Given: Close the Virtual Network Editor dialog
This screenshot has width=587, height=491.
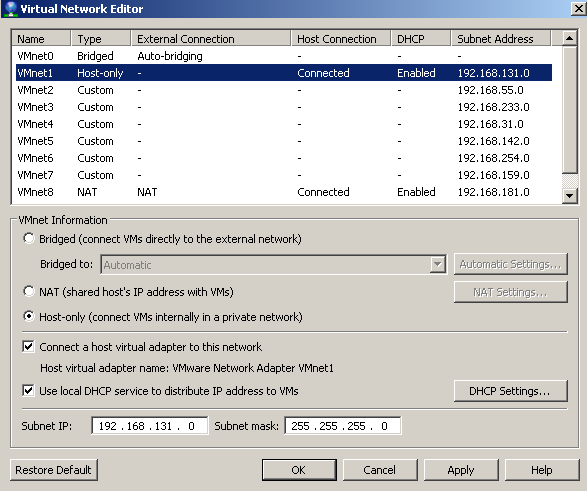Looking at the screenshot, I should 578,9.
